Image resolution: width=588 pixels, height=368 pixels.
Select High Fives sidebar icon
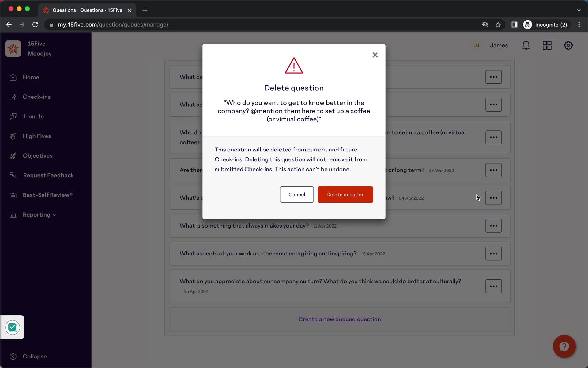13,136
